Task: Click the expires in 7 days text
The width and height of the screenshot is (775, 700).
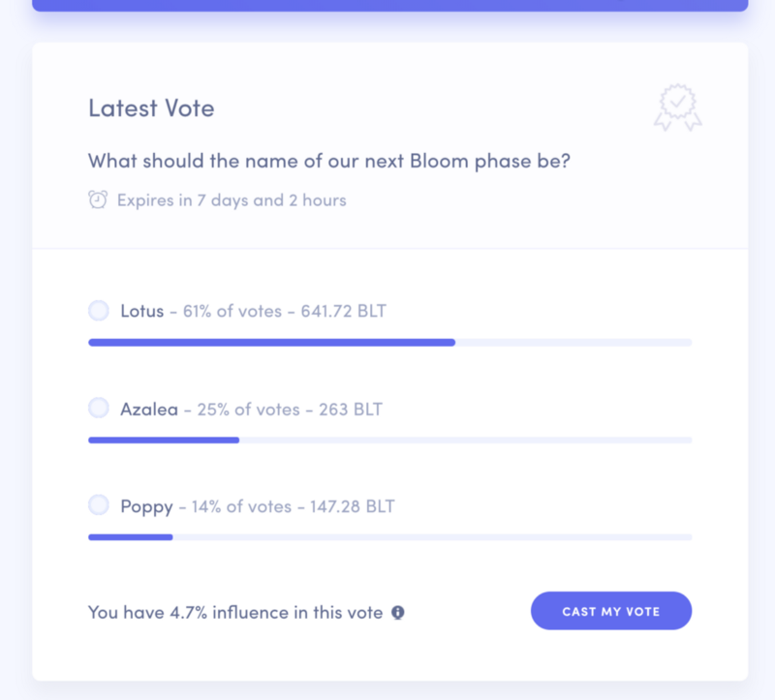Action: (232, 200)
